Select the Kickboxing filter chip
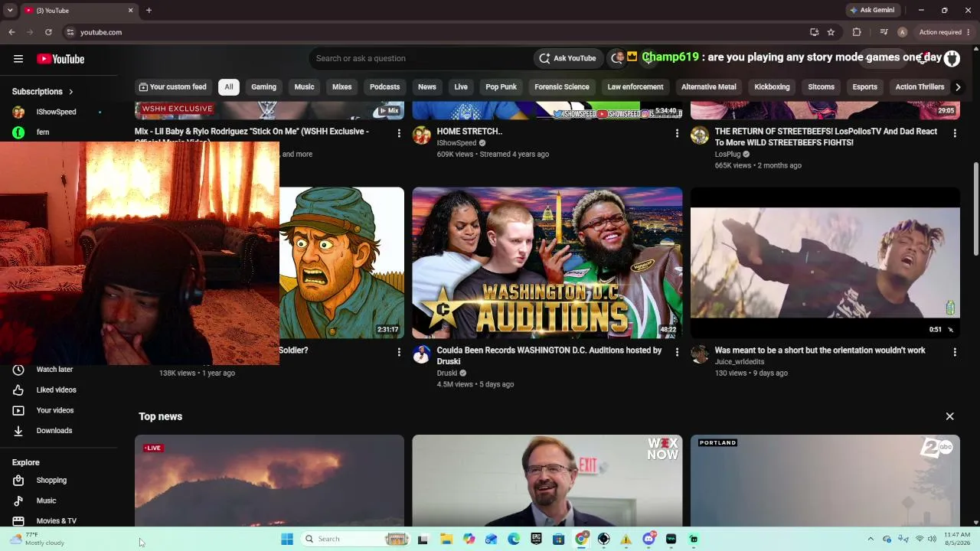The width and height of the screenshot is (980, 551). (x=772, y=87)
